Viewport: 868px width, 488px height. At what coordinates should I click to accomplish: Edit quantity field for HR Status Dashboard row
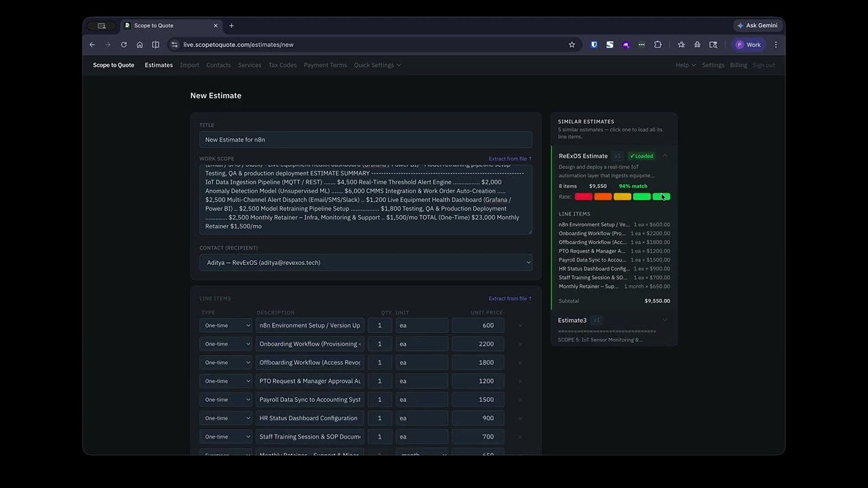click(380, 418)
